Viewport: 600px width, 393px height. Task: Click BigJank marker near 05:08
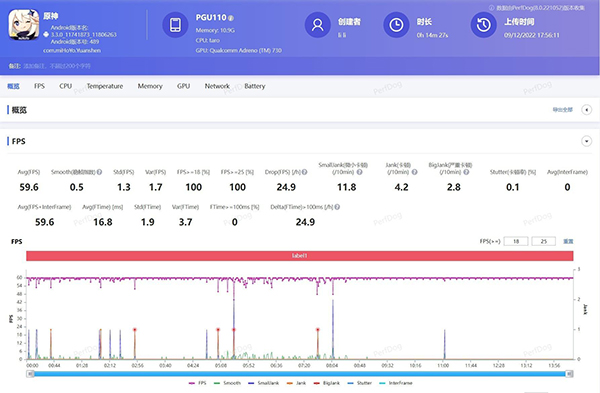click(x=218, y=329)
